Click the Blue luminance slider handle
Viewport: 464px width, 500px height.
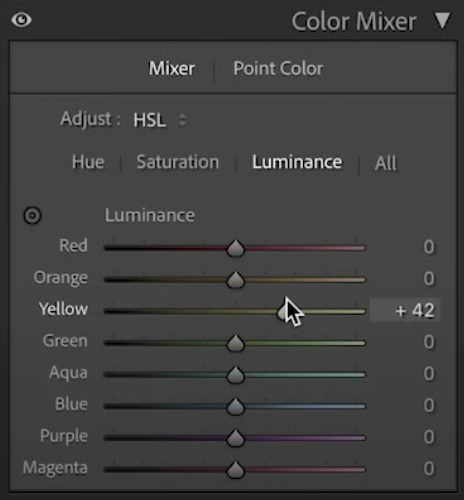click(236, 406)
